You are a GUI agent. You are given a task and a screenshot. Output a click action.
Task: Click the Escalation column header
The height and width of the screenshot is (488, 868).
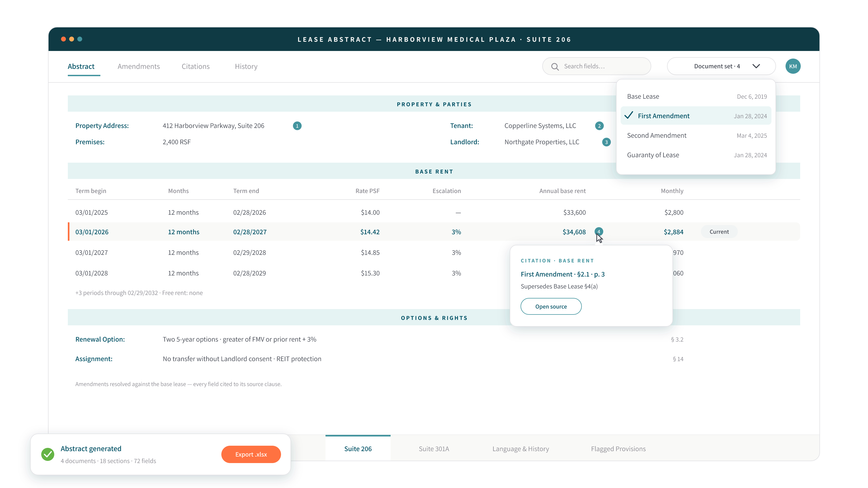tap(446, 191)
